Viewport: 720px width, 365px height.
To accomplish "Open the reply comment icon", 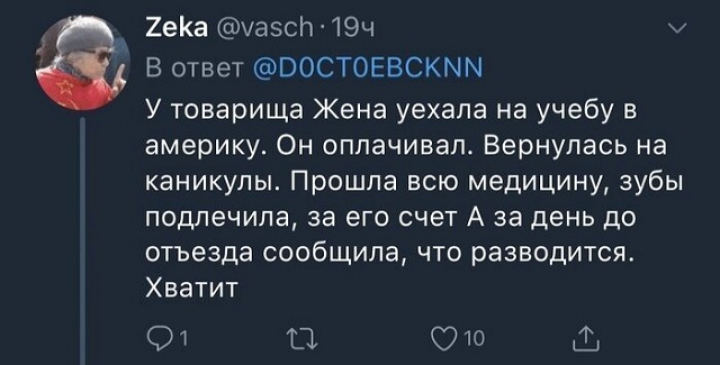I will tap(158, 339).
